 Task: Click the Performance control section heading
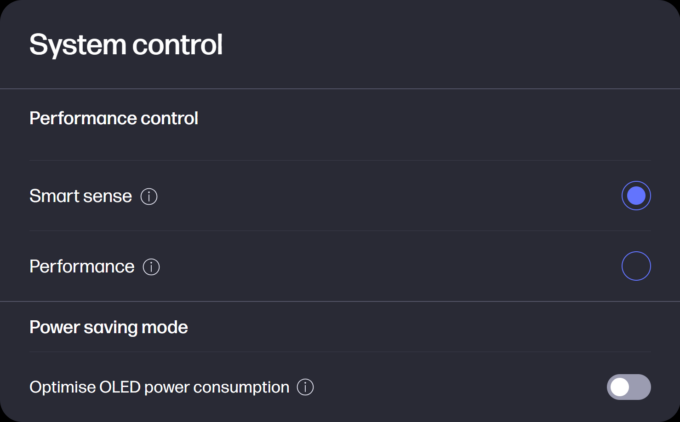pos(114,118)
